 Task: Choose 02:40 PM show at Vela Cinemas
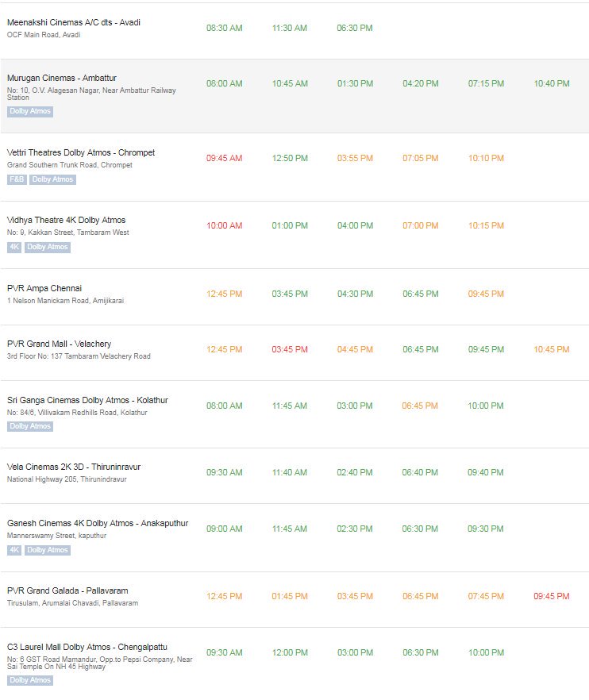[x=355, y=472]
